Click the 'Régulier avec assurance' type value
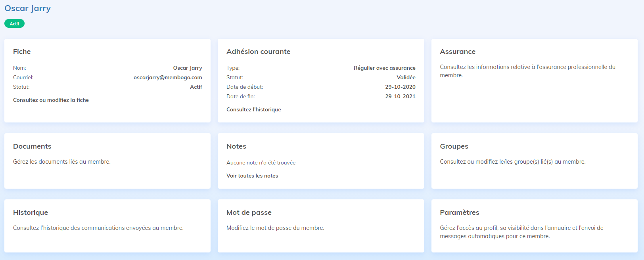The image size is (644, 260). [384, 68]
